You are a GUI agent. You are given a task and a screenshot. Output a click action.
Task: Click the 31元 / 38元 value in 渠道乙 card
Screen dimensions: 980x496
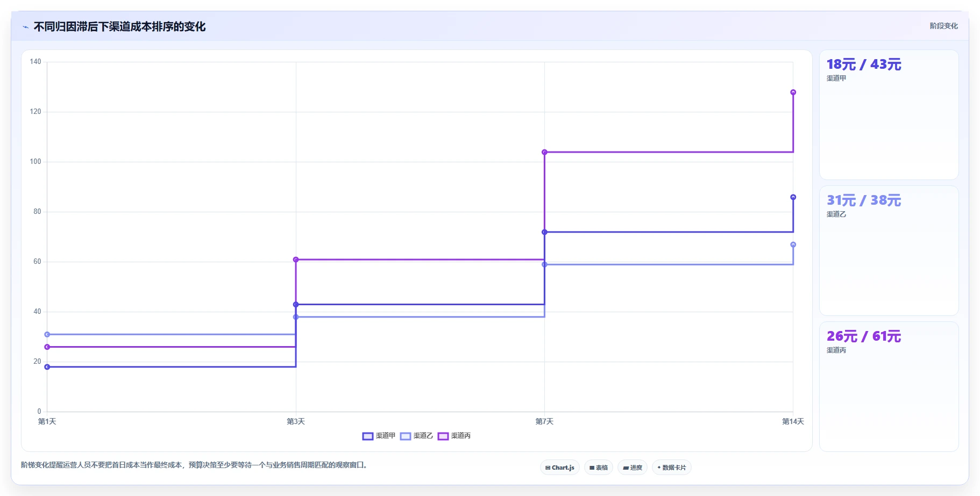[864, 200]
